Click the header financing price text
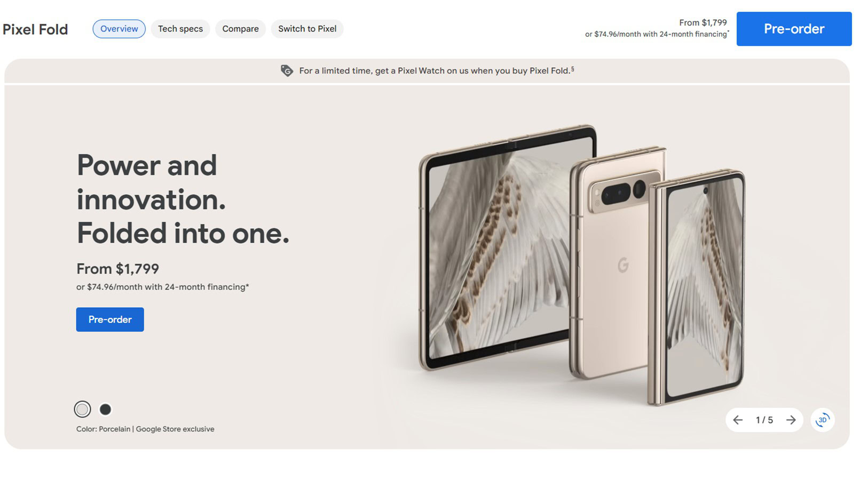868x488 pixels. click(657, 34)
